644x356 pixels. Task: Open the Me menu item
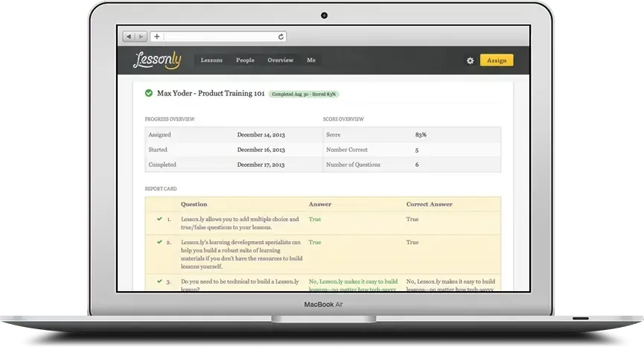coord(311,60)
